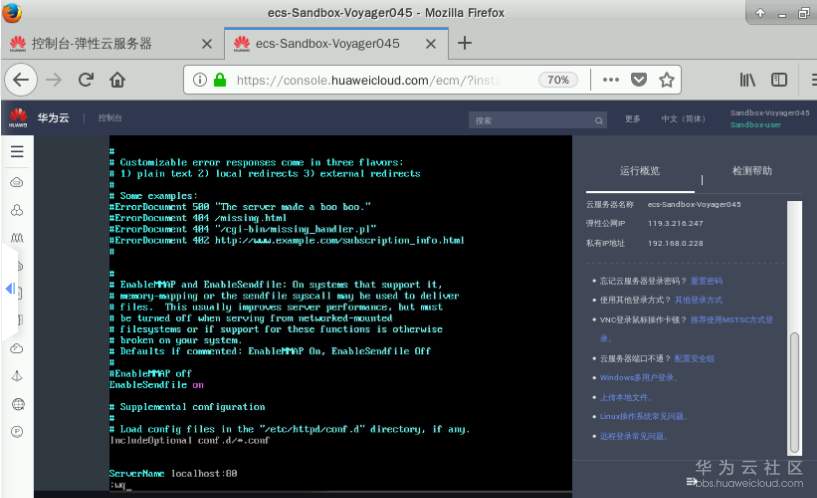Open the 更多 menu in header

pos(633,119)
